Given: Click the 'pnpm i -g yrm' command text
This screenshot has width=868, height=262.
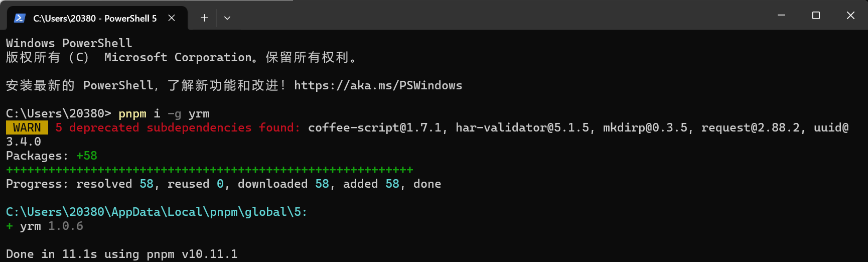Looking at the screenshot, I should (164, 114).
